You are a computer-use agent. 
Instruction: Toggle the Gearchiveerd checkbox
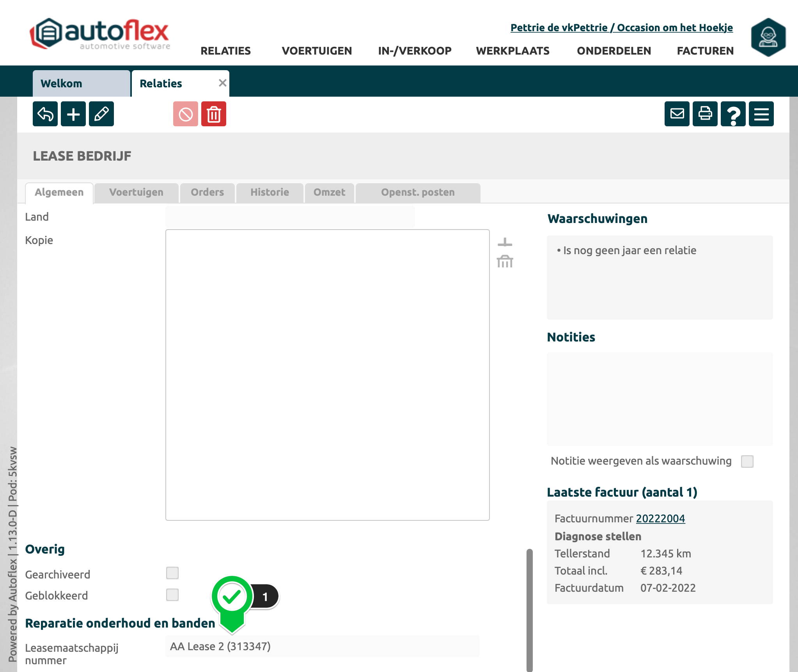pos(172,573)
